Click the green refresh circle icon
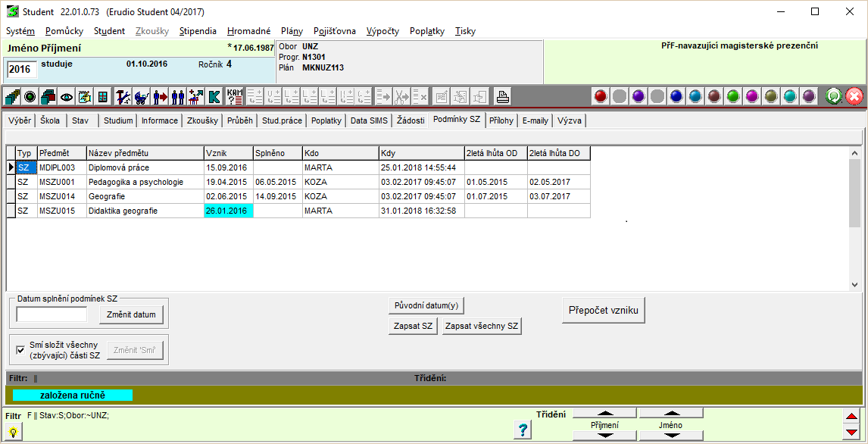 pyautogui.click(x=834, y=96)
